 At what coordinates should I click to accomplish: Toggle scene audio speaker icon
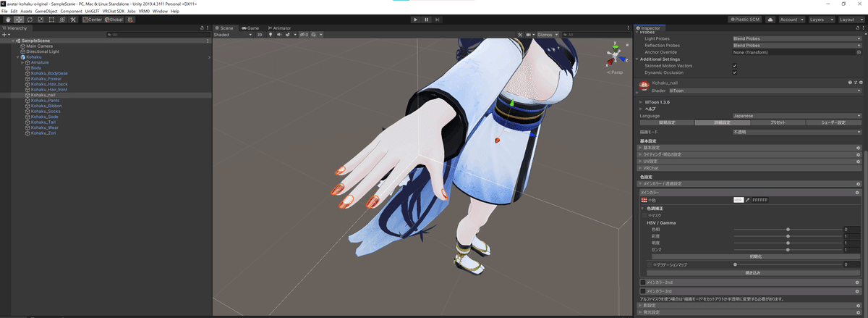point(278,34)
